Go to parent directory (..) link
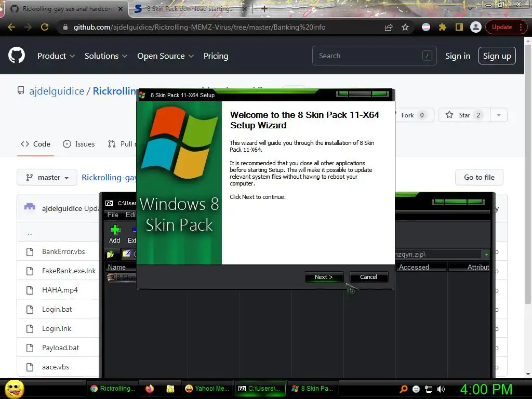This screenshot has height=399, width=532. pyautogui.click(x=30, y=233)
